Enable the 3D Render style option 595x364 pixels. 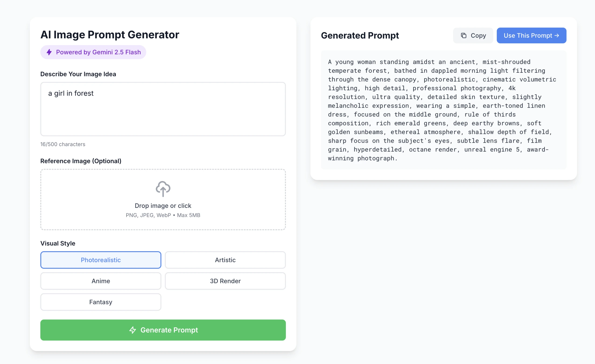pos(225,281)
